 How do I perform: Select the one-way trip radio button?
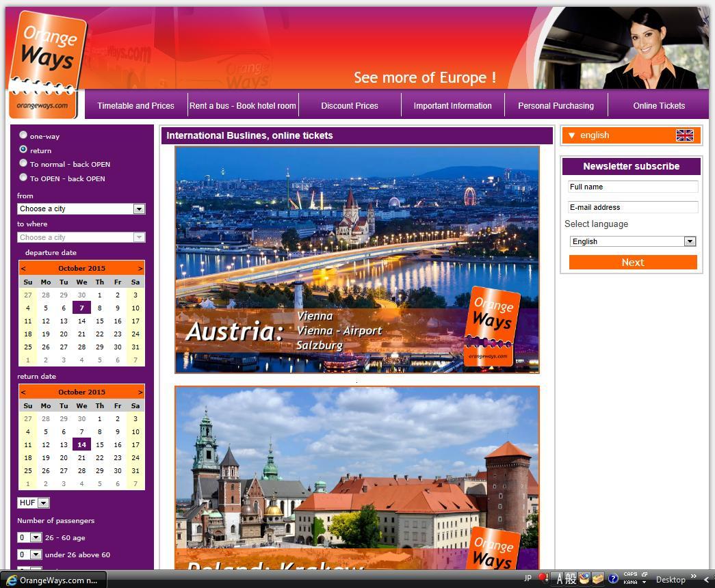24,135
